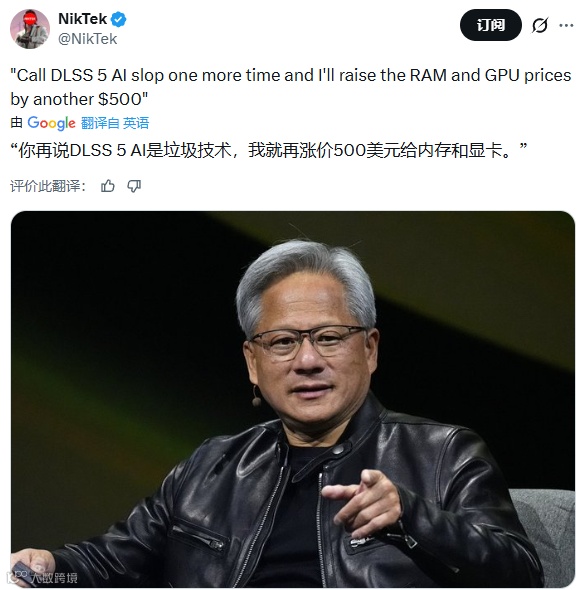This screenshot has width=584, height=590.
Task: Click the watermark logo on the photo corner
Action: 44,578
